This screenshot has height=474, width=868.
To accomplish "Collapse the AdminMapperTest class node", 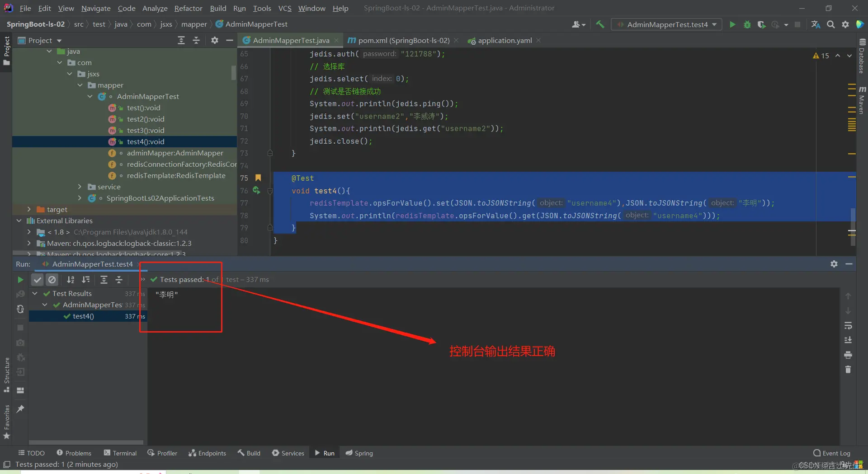I will coord(90,96).
